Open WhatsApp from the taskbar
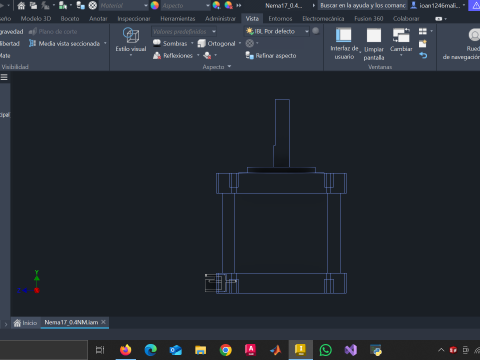 coord(326,350)
